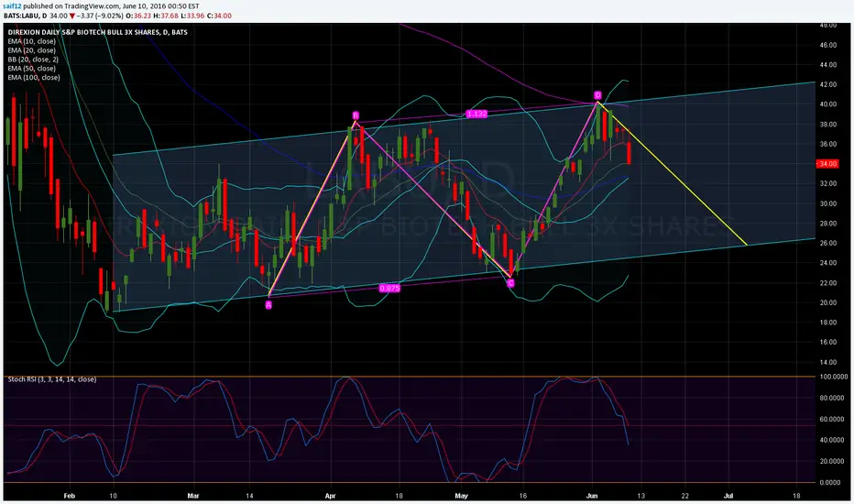This screenshot has width=854, height=504.
Task: Click the red down-triangle price change icon
Action: [x=72, y=16]
